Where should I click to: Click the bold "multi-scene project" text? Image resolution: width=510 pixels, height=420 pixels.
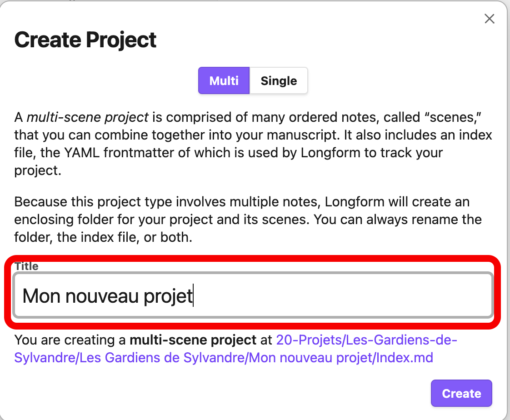point(193,340)
